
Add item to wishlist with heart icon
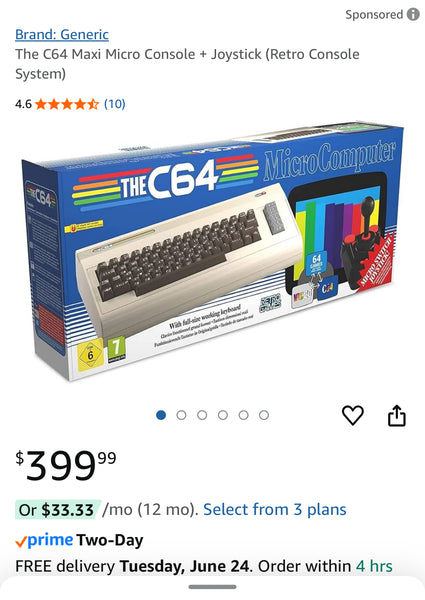pyautogui.click(x=352, y=415)
